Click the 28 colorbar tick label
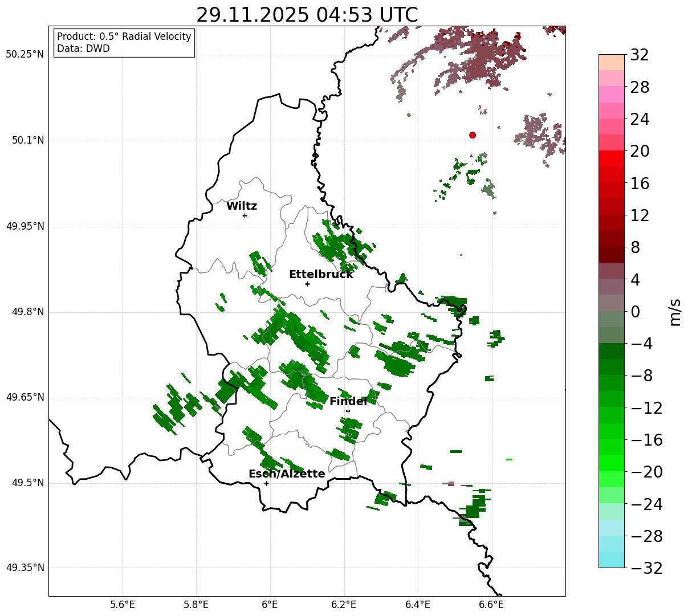688x616 pixels. click(x=640, y=88)
